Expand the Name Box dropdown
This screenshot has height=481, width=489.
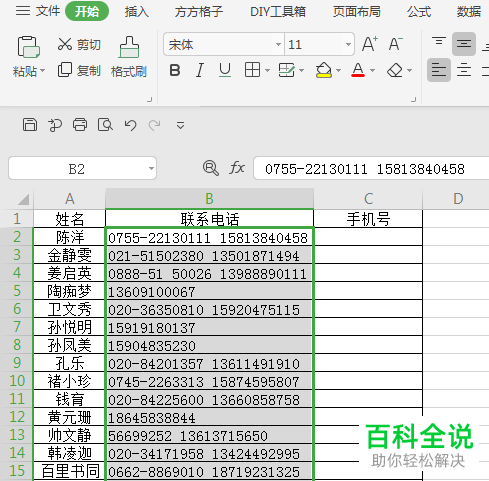[151, 168]
